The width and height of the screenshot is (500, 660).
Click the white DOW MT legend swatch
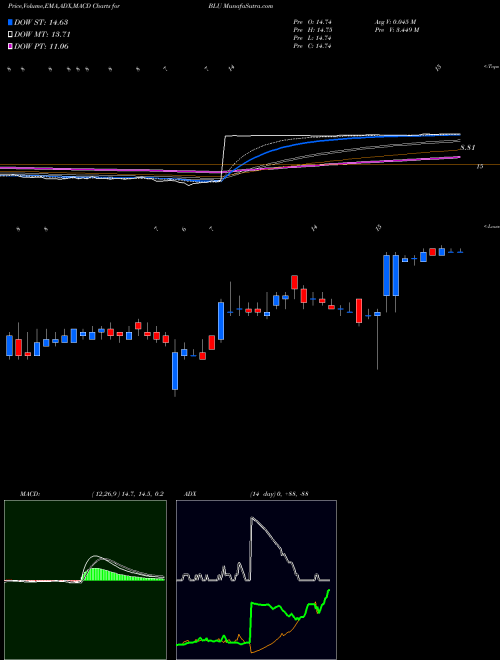[x=10, y=35]
